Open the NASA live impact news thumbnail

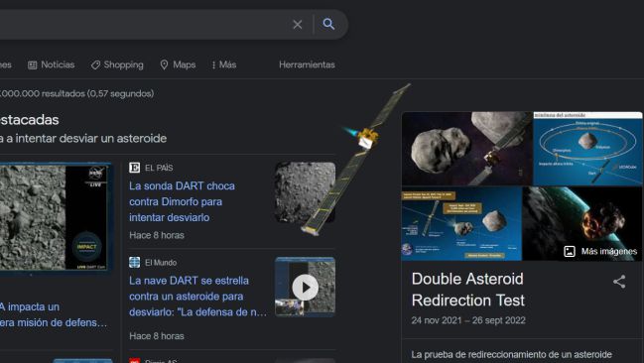tap(55, 217)
